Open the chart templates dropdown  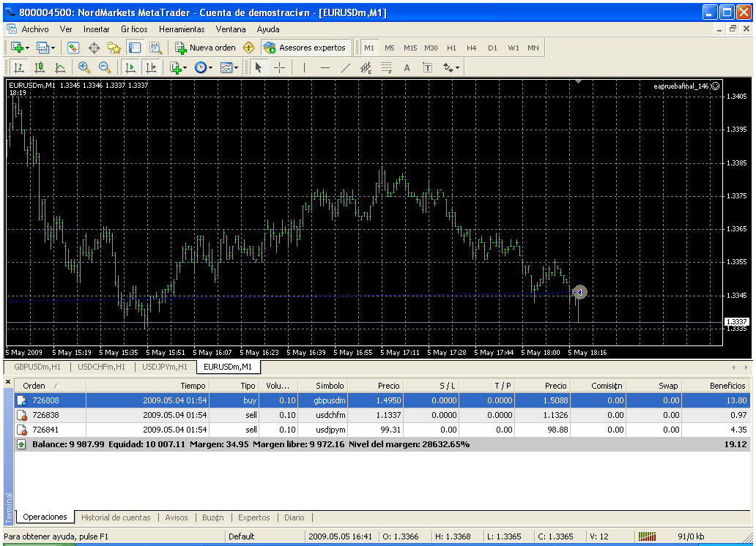229,67
